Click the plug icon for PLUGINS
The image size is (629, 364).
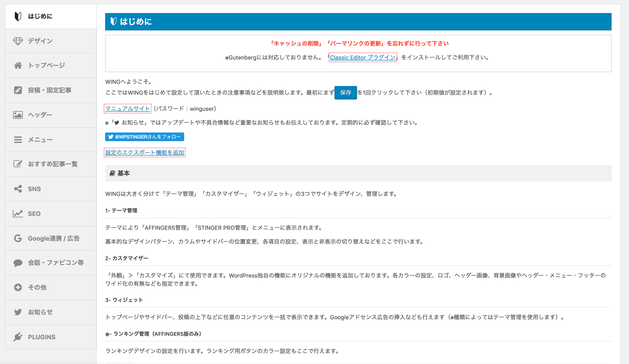[18, 337]
